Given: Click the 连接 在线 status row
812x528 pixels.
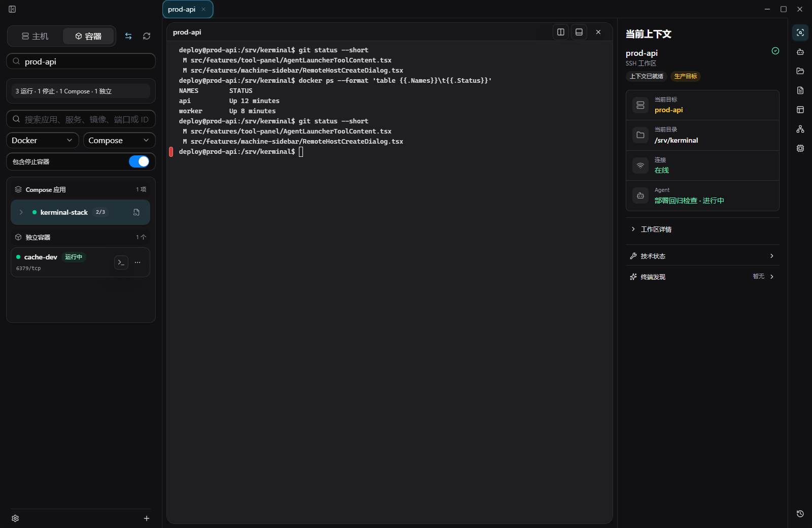Looking at the screenshot, I should (702, 166).
